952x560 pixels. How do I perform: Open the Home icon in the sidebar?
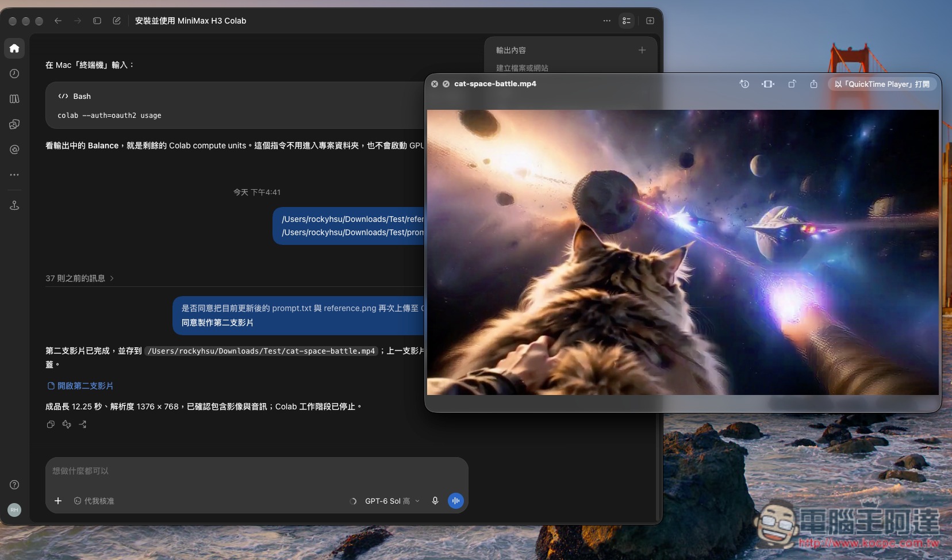coord(14,48)
